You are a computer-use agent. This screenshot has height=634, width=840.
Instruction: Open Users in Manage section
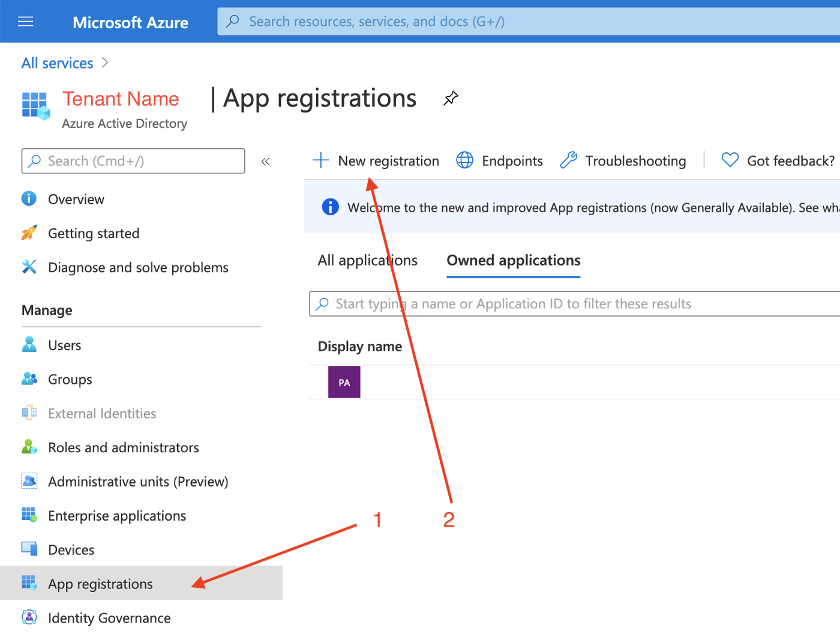click(x=65, y=345)
